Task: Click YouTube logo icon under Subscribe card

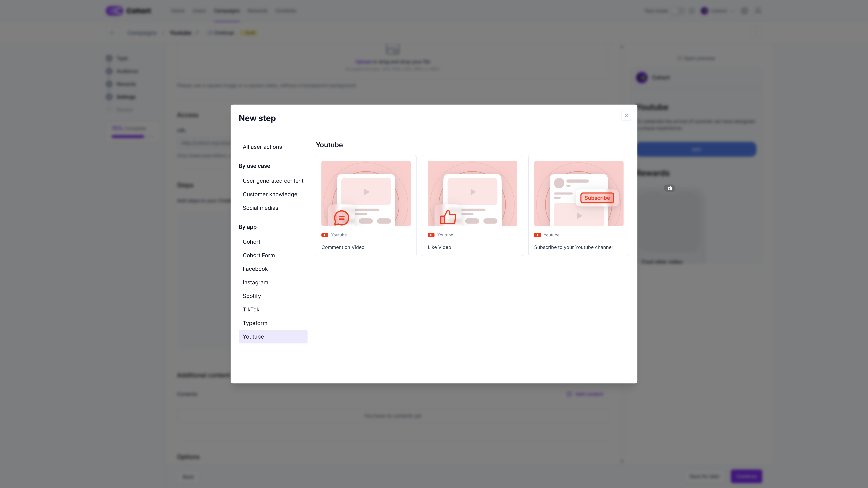Action: [x=537, y=235]
